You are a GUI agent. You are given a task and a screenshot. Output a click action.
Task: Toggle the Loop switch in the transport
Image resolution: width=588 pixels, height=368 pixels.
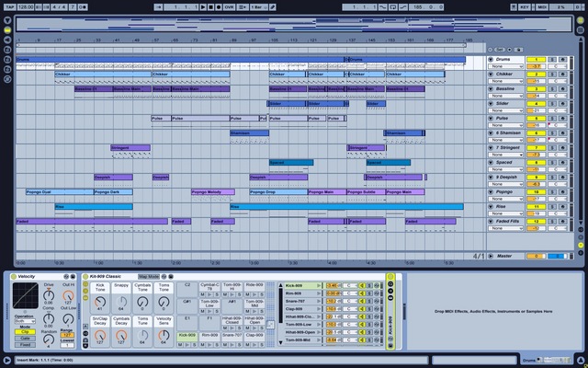pyautogui.click(x=393, y=7)
